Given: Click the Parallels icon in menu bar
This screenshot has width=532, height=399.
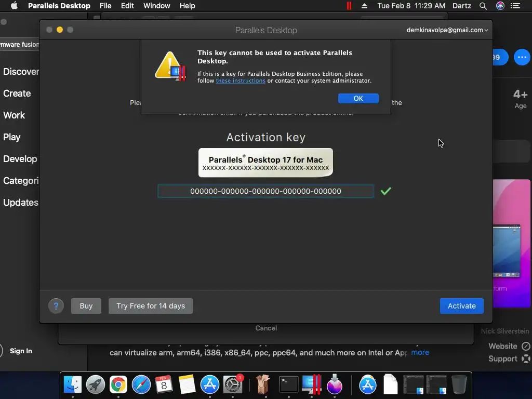Looking at the screenshot, I should pyautogui.click(x=349, y=6).
